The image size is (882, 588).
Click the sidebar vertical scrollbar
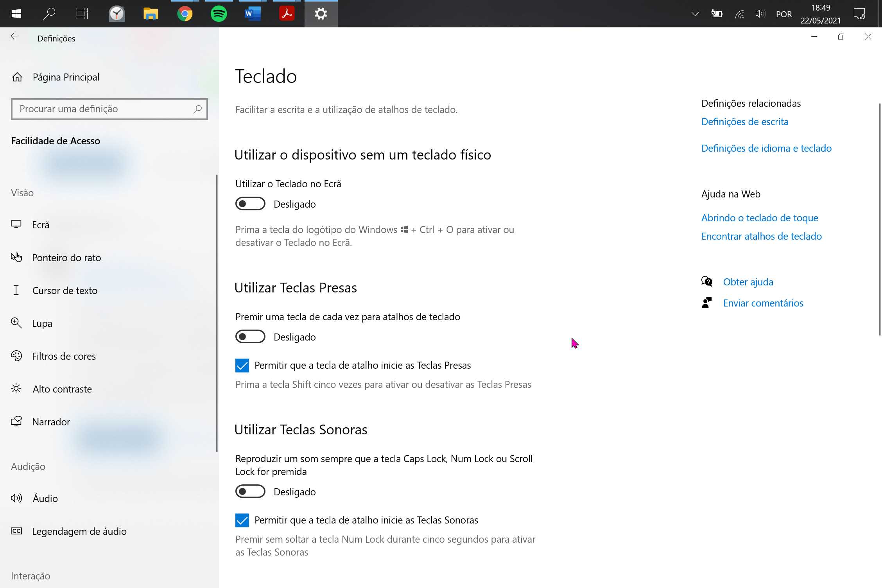(217, 313)
